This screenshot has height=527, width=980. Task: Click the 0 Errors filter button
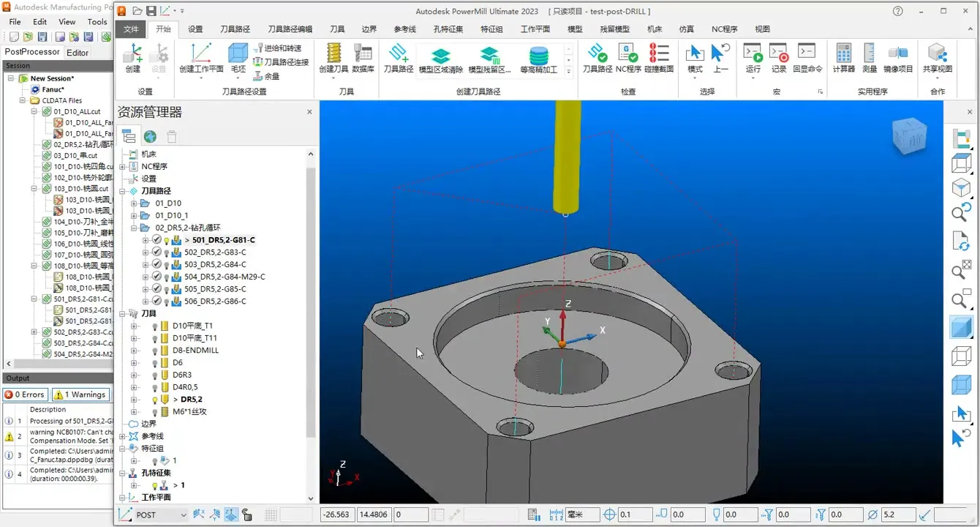tap(25, 395)
